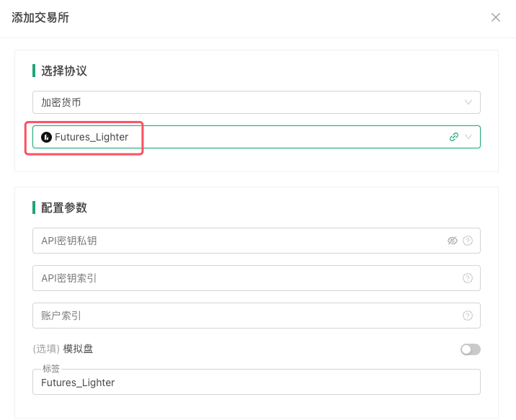Click help icon for 账户索引

[468, 316]
